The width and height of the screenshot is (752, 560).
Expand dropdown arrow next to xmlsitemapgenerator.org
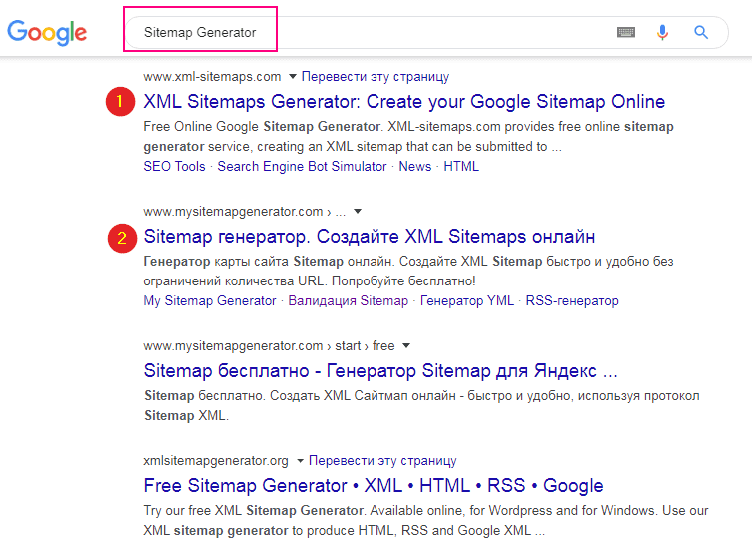(x=300, y=461)
